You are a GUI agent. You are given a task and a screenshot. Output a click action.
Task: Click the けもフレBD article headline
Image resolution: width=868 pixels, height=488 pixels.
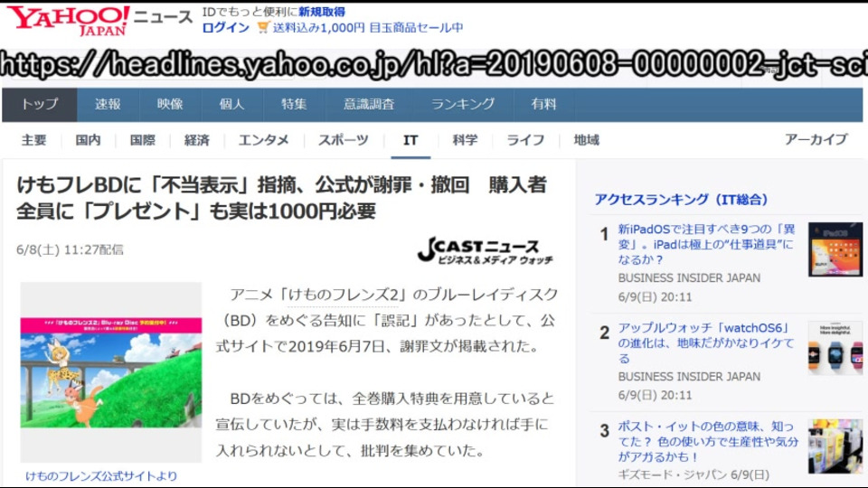click(281, 198)
